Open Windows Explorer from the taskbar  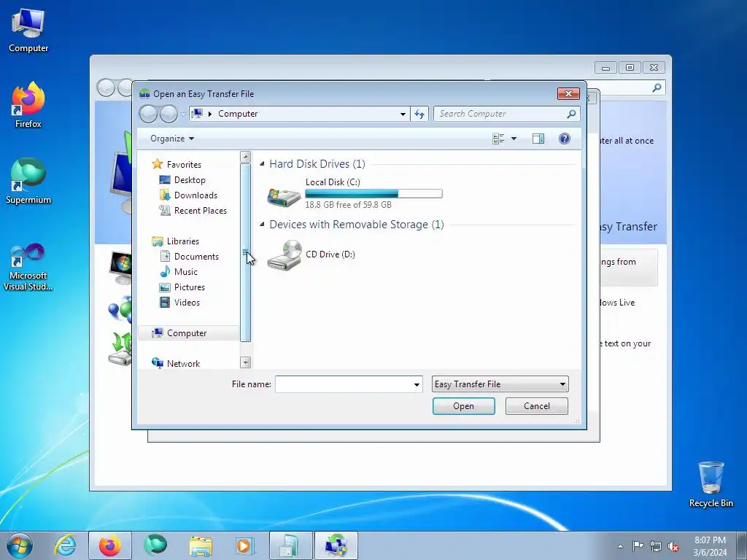click(x=201, y=545)
